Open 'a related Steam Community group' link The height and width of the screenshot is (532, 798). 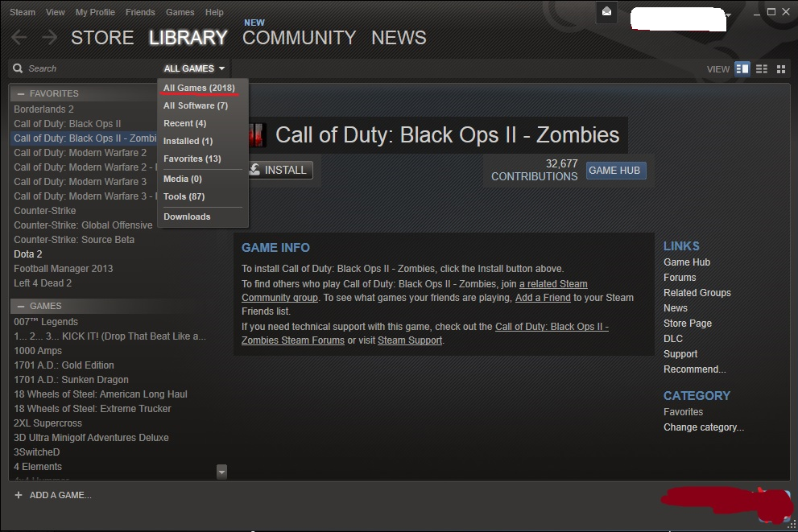pos(414,291)
